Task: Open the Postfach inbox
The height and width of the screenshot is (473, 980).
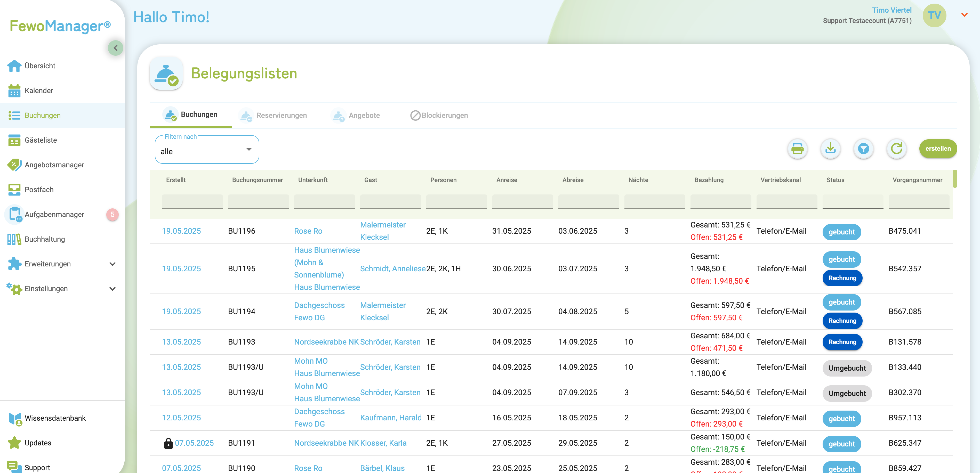Action: pos(39,189)
